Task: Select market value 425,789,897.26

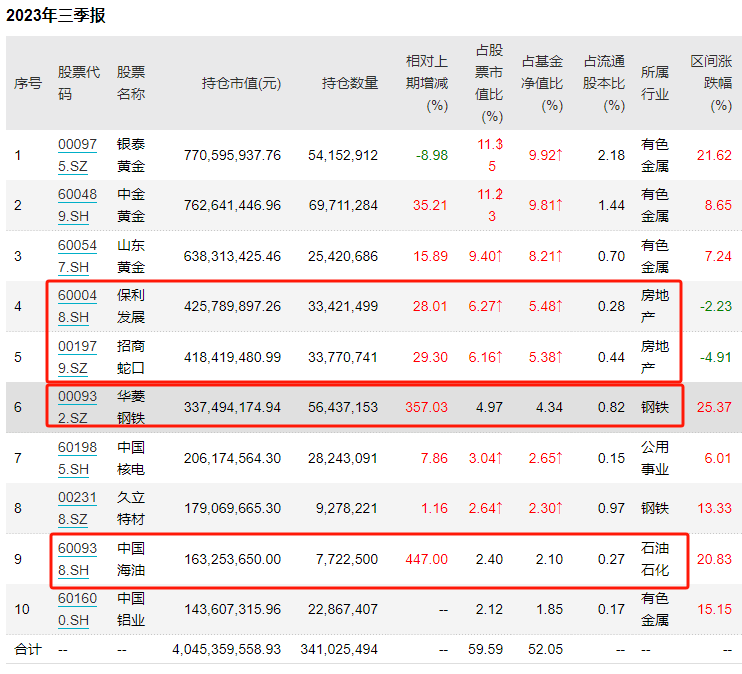Action: 232,306
